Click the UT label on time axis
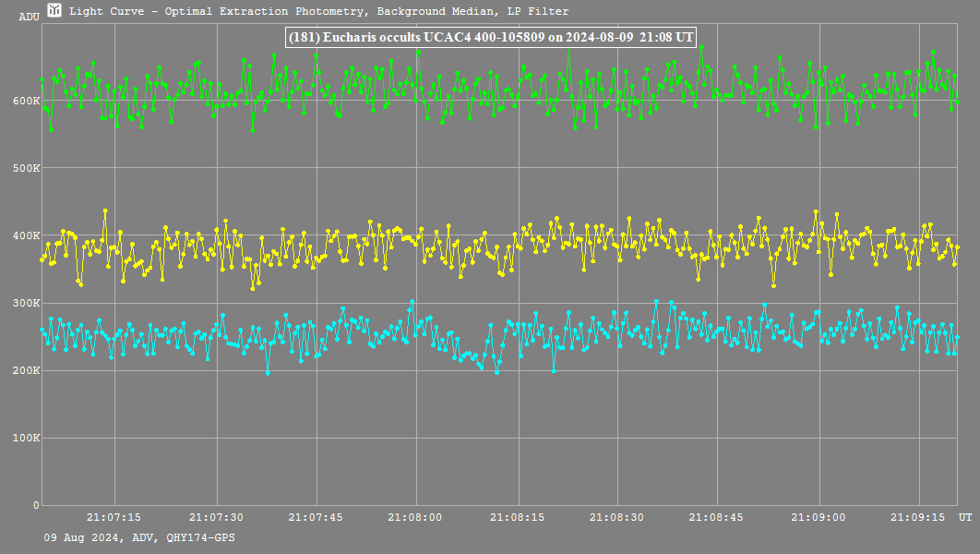980x554 pixels. click(964, 518)
